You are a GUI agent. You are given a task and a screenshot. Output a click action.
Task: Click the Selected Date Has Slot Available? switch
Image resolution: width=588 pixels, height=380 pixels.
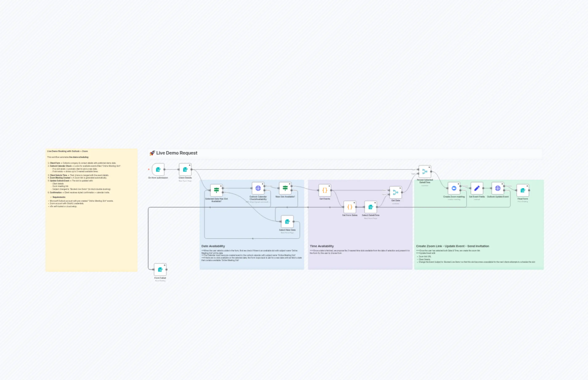point(216,190)
